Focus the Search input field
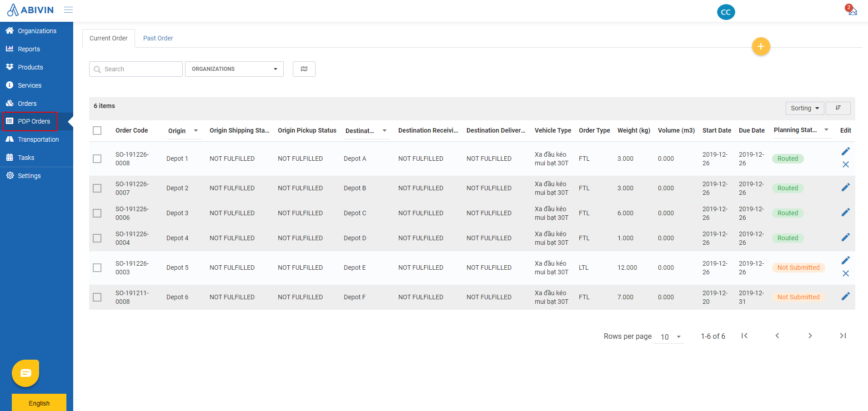Image resolution: width=868 pixels, height=411 pixels. pyautogui.click(x=136, y=69)
